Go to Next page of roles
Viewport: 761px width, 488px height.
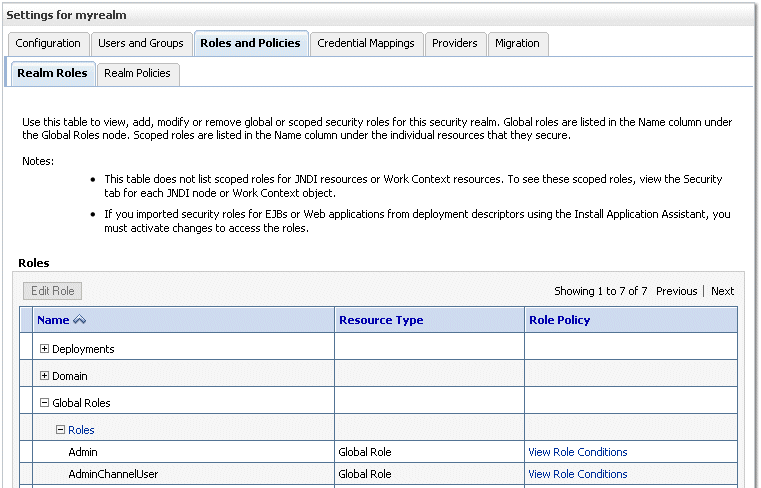tap(722, 291)
